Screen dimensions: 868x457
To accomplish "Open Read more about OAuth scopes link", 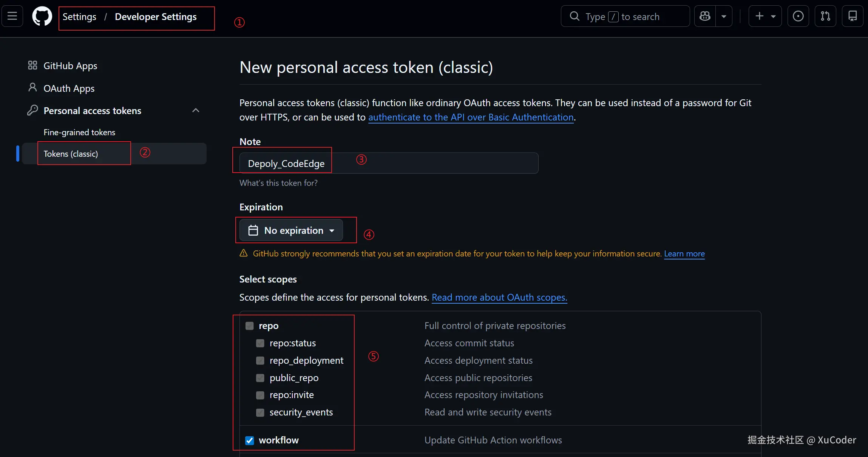I will 499,298.
